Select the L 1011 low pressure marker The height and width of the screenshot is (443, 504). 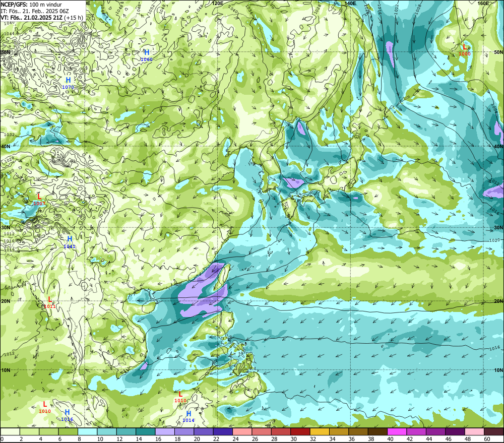50,302
